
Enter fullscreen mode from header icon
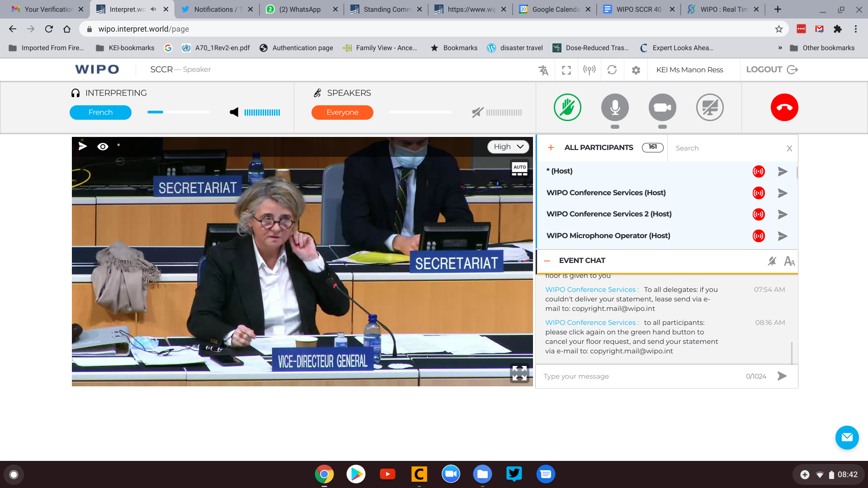(x=566, y=70)
